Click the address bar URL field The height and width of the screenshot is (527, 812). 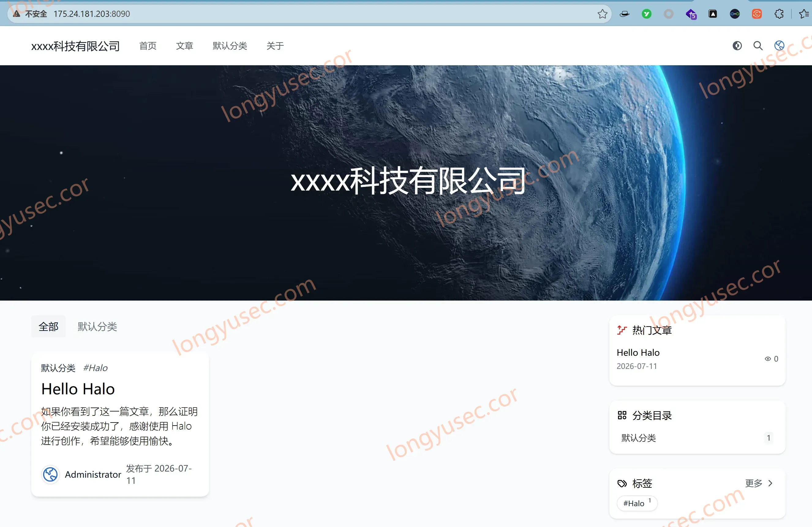point(307,14)
